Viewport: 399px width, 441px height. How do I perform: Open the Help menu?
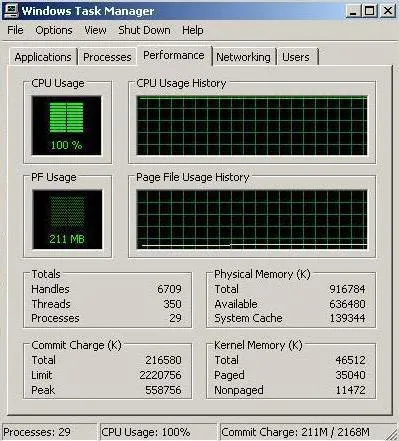(x=193, y=30)
